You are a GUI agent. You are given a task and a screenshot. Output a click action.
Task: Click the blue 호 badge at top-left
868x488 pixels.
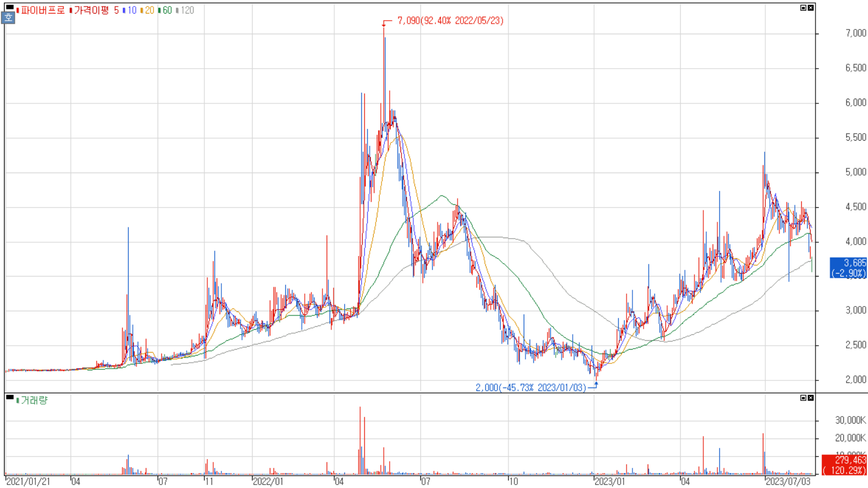coord(8,18)
